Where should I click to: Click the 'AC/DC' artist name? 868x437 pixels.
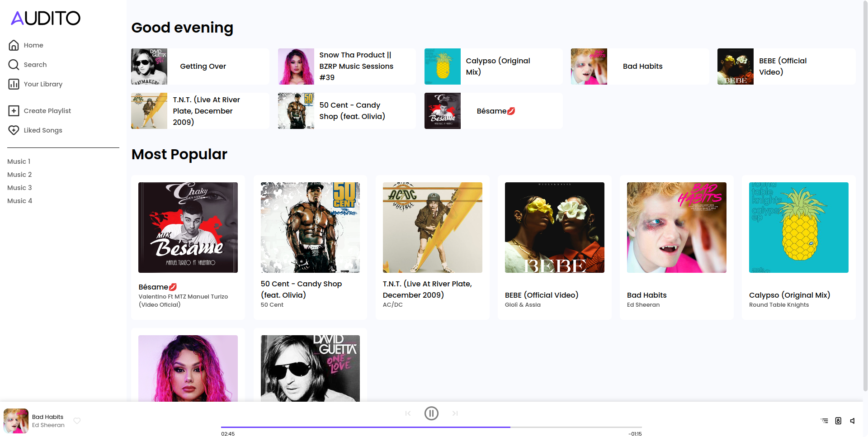coord(392,305)
